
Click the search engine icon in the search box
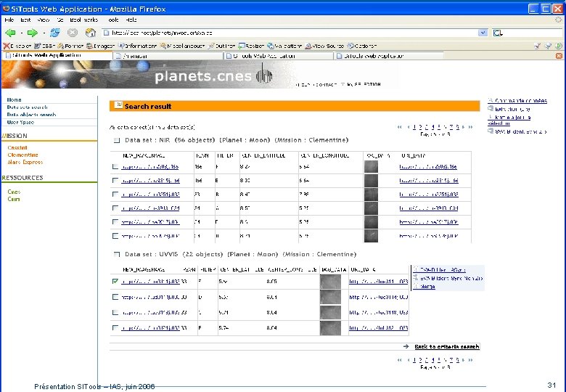point(498,33)
